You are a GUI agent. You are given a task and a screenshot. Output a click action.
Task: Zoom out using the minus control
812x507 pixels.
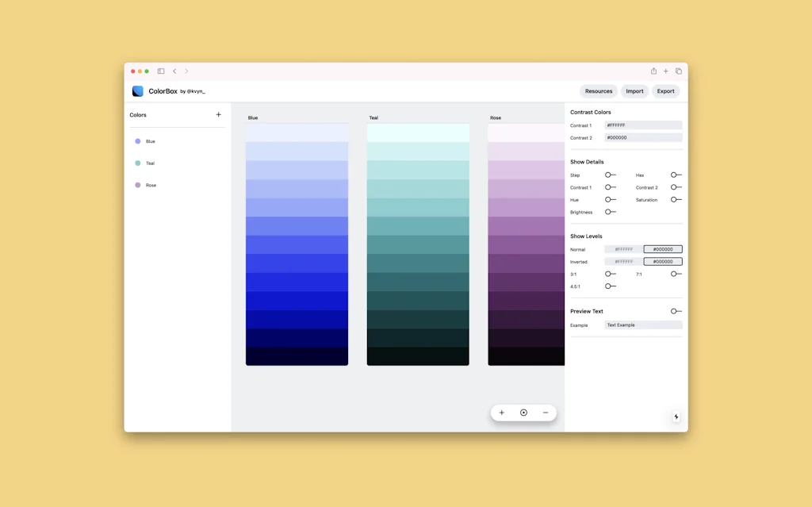(545, 413)
